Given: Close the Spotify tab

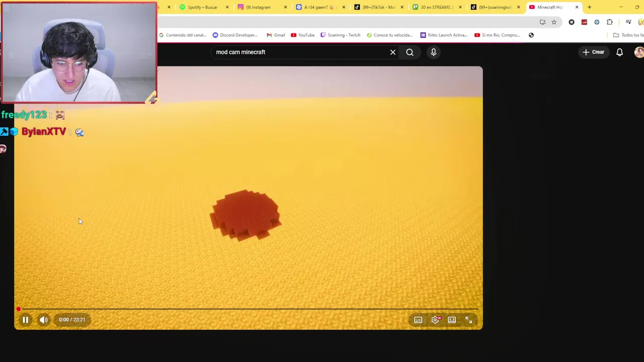Looking at the screenshot, I should click(227, 7).
